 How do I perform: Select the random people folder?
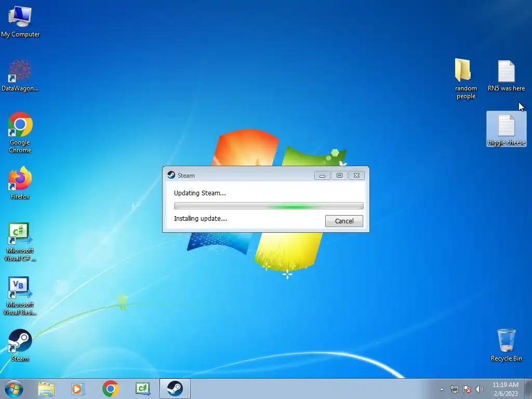click(466, 79)
